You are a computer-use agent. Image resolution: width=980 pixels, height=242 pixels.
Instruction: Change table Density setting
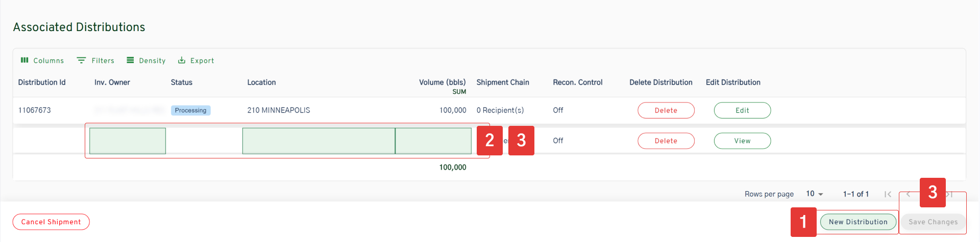[x=146, y=61]
